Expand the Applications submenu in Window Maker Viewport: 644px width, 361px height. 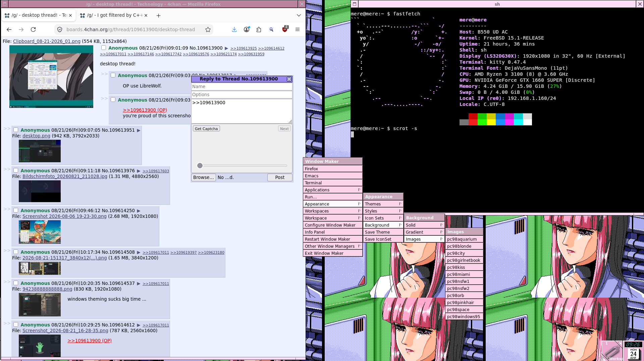[333, 190]
